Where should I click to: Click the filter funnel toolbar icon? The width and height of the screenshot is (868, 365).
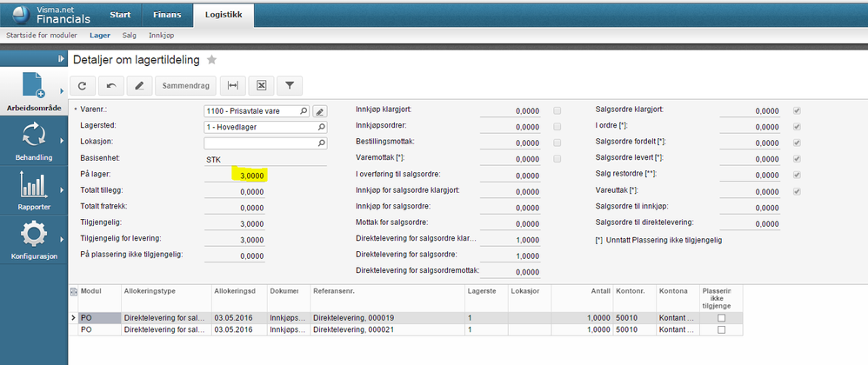(290, 86)
